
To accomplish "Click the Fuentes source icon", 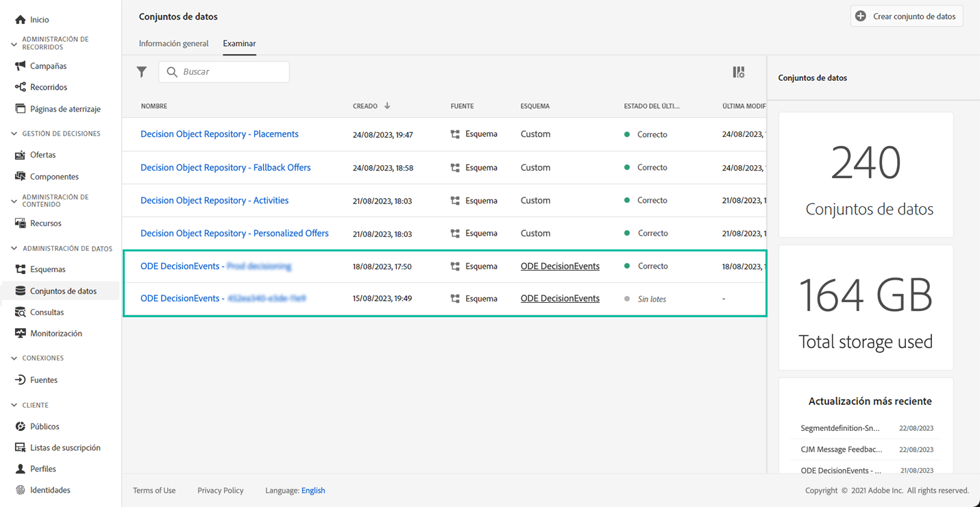I will coord(21,380).
